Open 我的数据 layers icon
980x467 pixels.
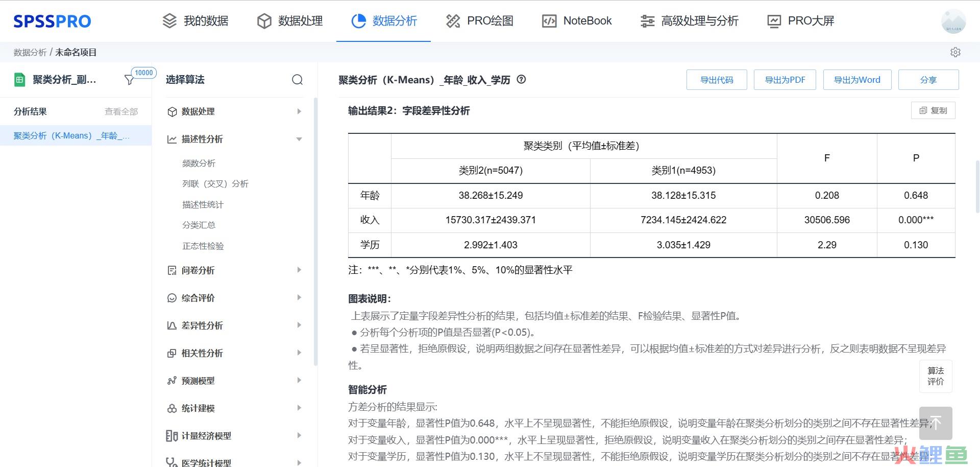[x=169, y=21]
